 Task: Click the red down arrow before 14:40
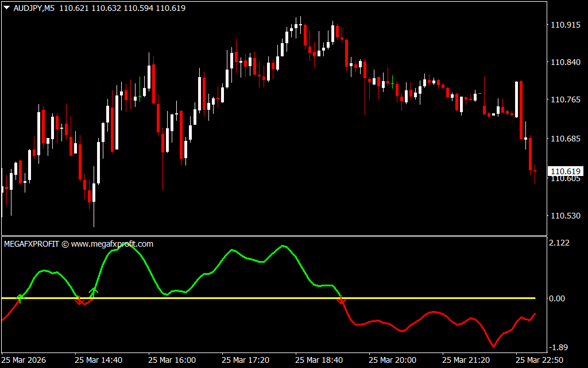[80, 301]
